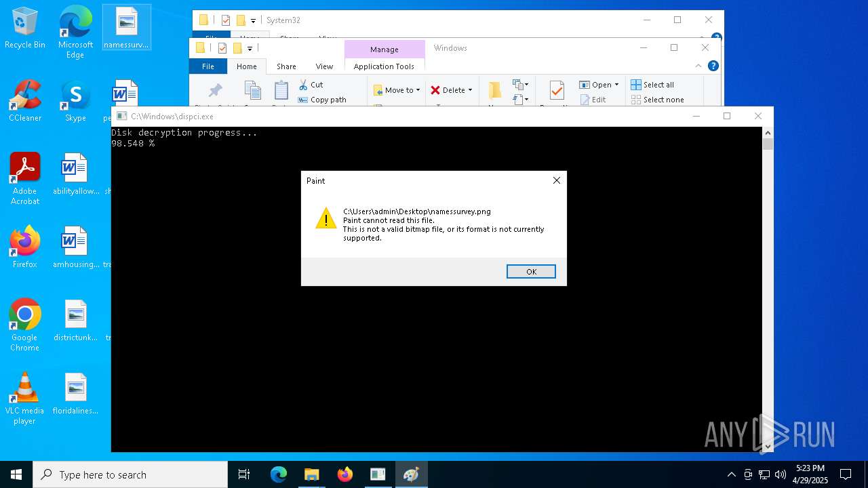Open Quick Access Toolbar dropdown in Windows window
The image size is (868, 488).
(x=250, y=48)
